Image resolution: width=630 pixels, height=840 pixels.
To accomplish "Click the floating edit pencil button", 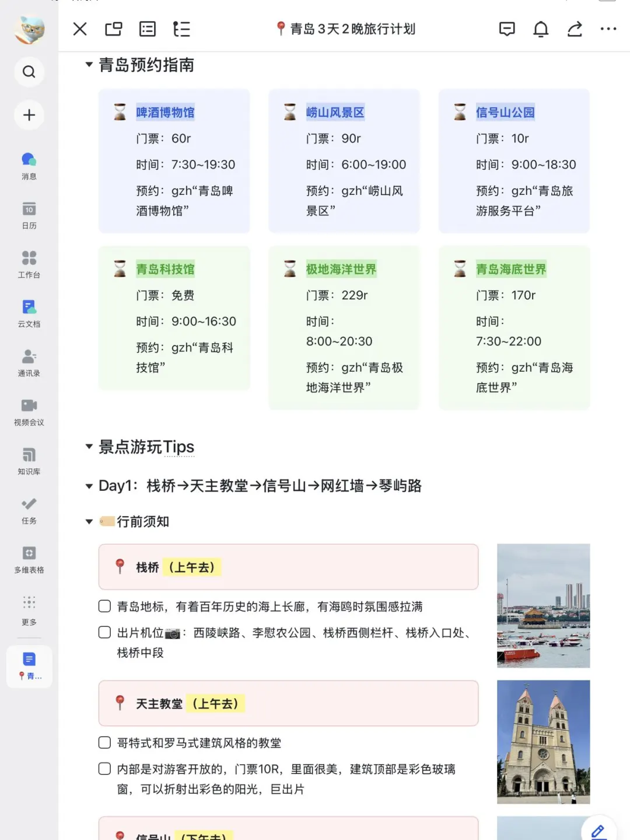I will (x=598, y=831).
